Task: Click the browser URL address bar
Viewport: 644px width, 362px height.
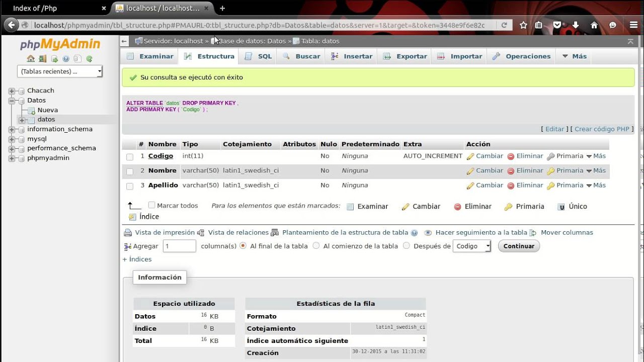Action: pyautogui.click(x=259, y=25)
